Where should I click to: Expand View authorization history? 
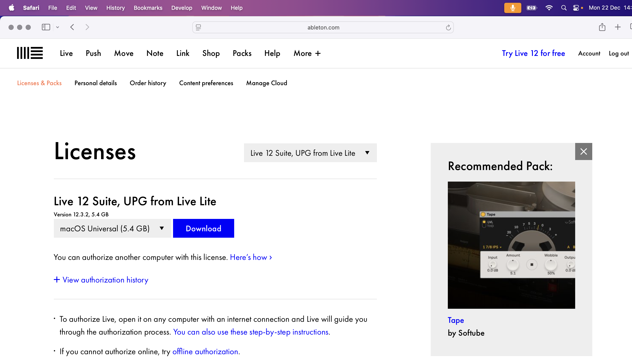101,280
